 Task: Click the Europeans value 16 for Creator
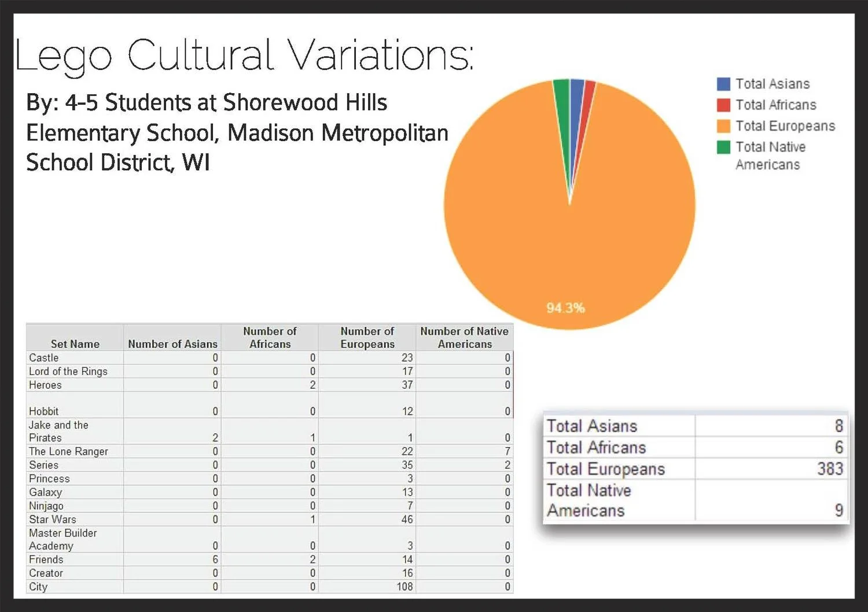(x=407, y=573)
